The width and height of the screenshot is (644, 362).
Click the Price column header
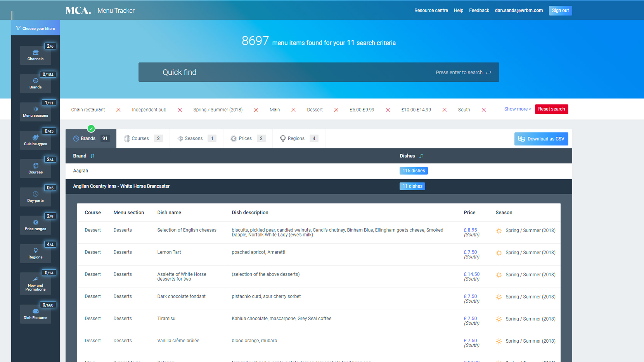[469, 212]
